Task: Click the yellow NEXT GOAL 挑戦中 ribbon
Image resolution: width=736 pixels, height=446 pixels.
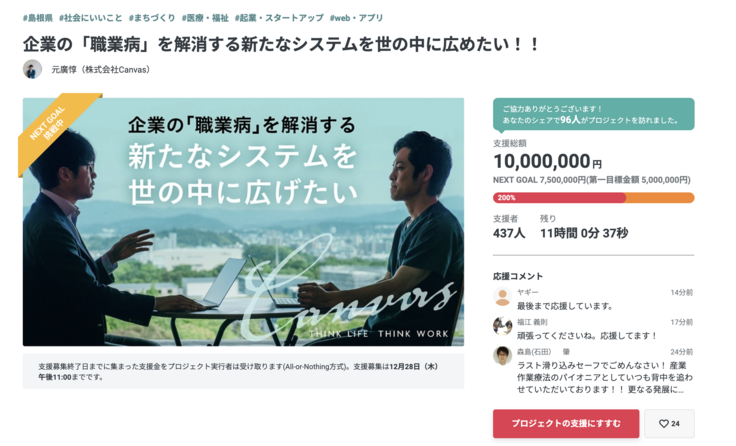Action: (x=53, y=128)
